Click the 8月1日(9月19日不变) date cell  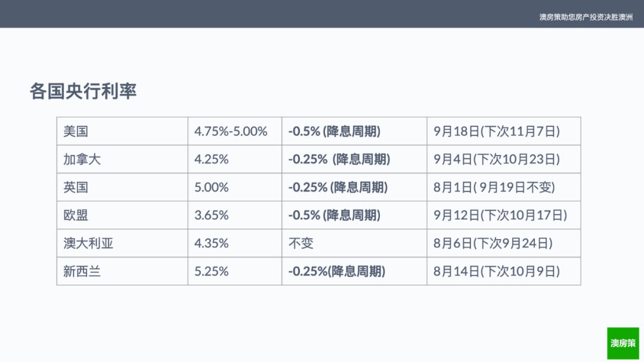504,187
